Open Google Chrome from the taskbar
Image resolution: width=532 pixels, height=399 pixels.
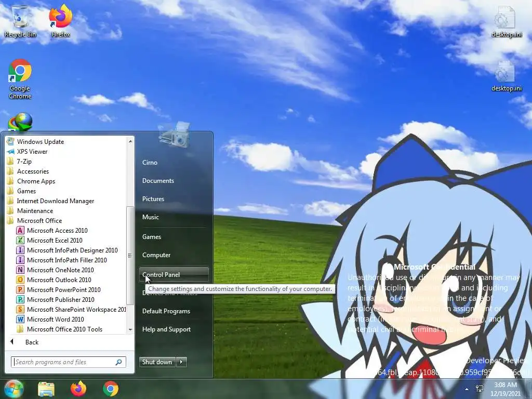(111, 389)
